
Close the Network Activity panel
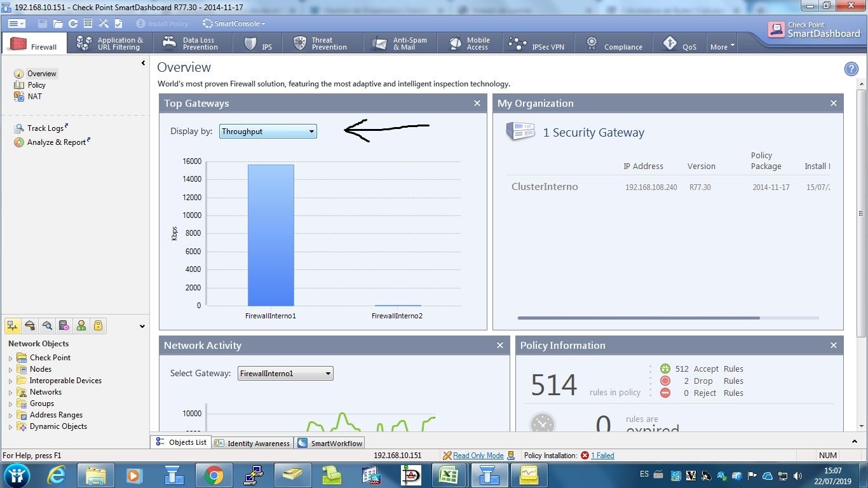click(x=500, y=345)
